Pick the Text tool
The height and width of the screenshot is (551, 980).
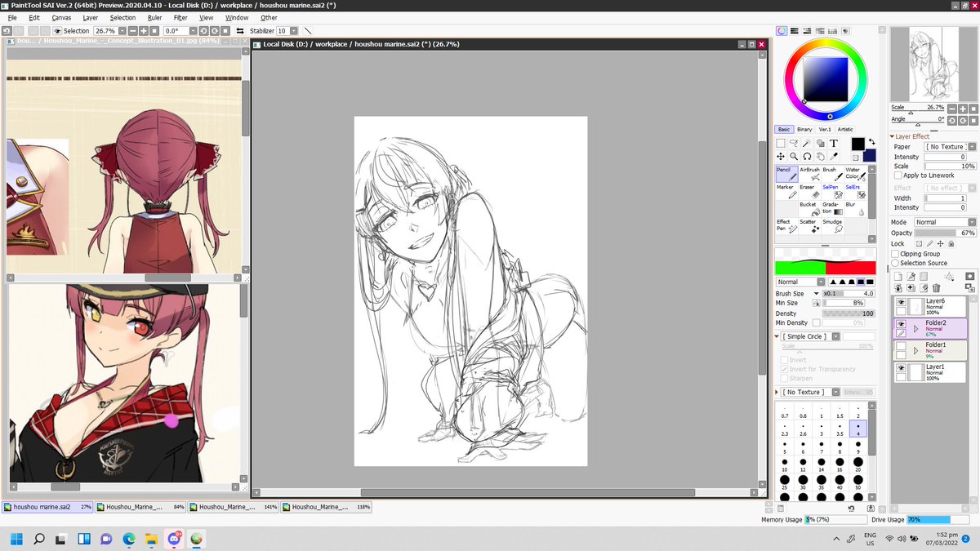834,144
